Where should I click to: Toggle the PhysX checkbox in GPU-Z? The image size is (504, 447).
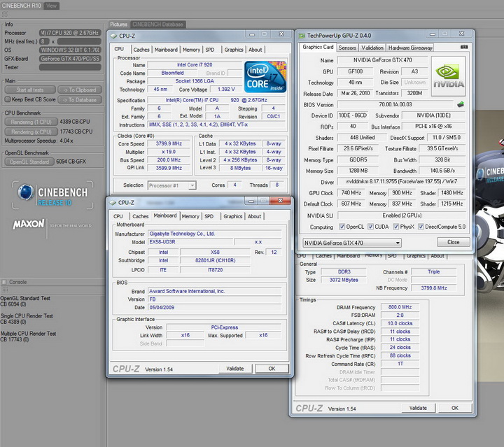pyautogui.click(x=396, y=227)
